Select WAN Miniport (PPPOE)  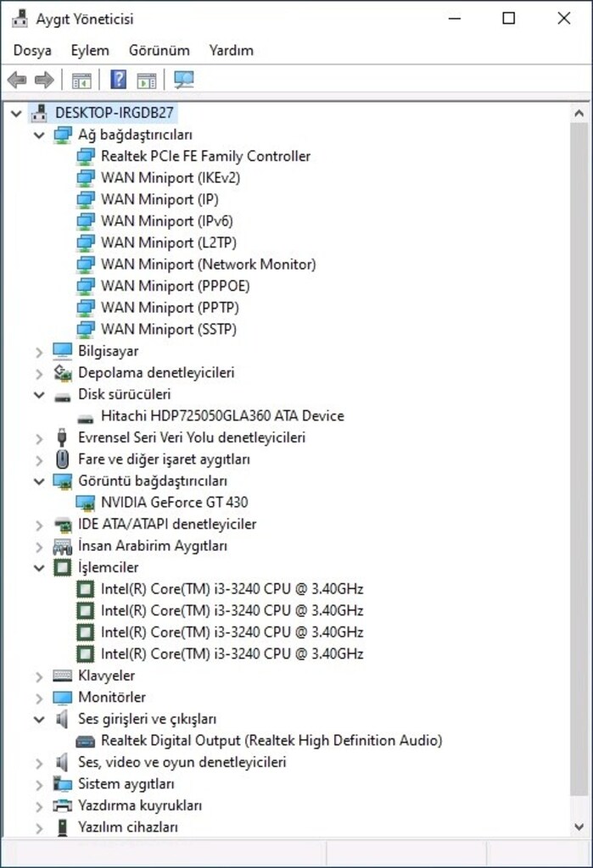coord(175,286)
